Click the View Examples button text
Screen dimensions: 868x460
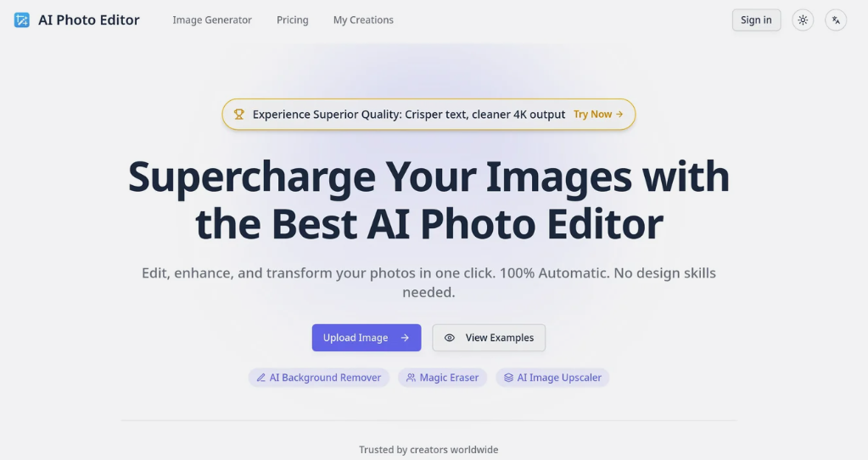[x=499, y=338]
